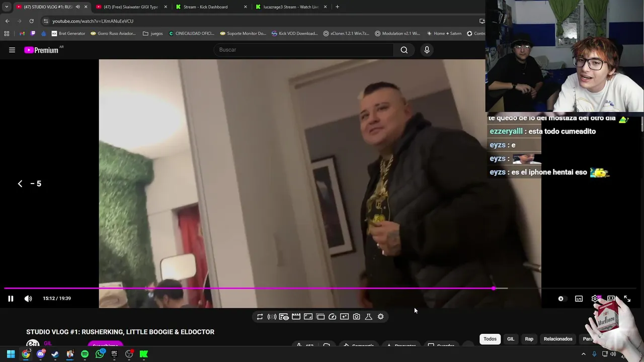Open OBS Studio from the taskbar

(x=129, y=354)
